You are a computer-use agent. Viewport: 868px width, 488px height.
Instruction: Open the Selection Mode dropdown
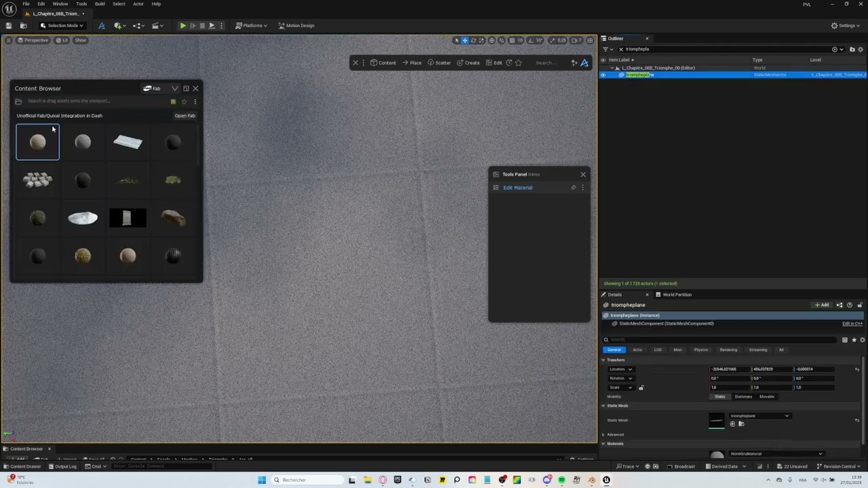pyautogui.click(x=62, y=26)
